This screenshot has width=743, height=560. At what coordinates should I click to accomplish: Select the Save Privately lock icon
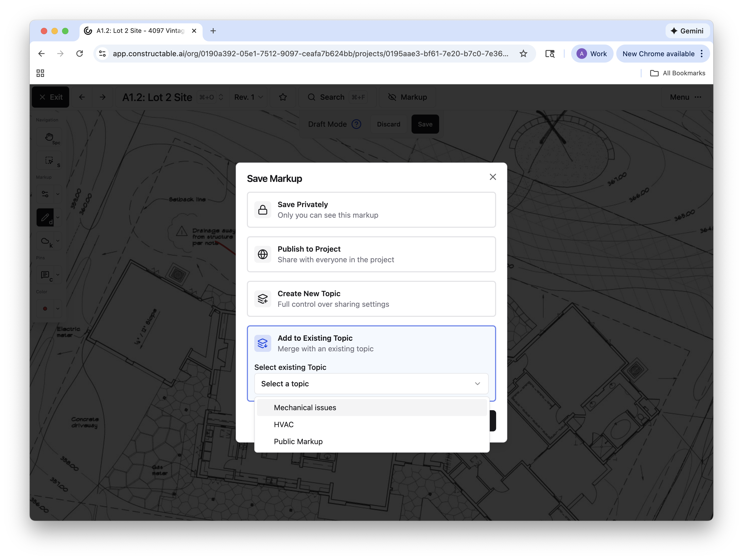[x=263, y=210]
